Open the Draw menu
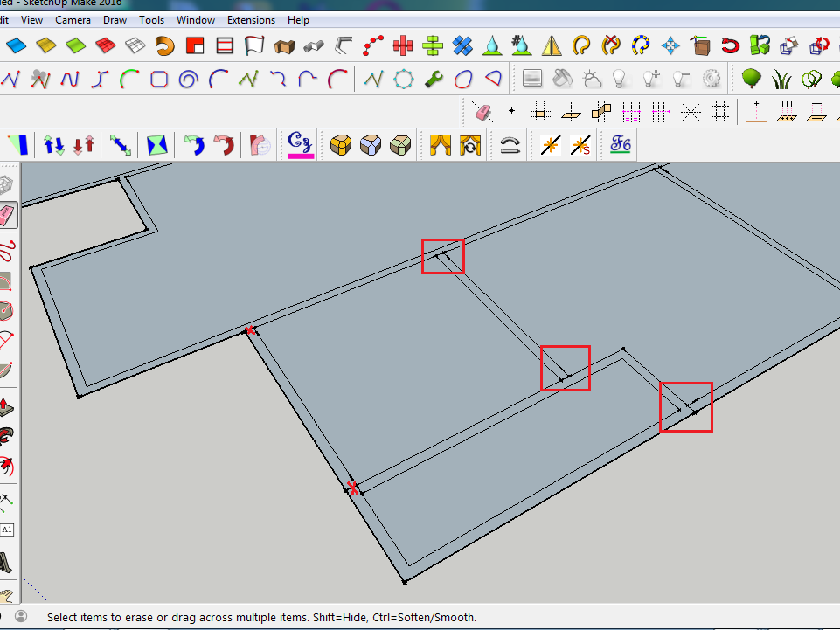Viewport: 840px width, 630px height. 115,20
